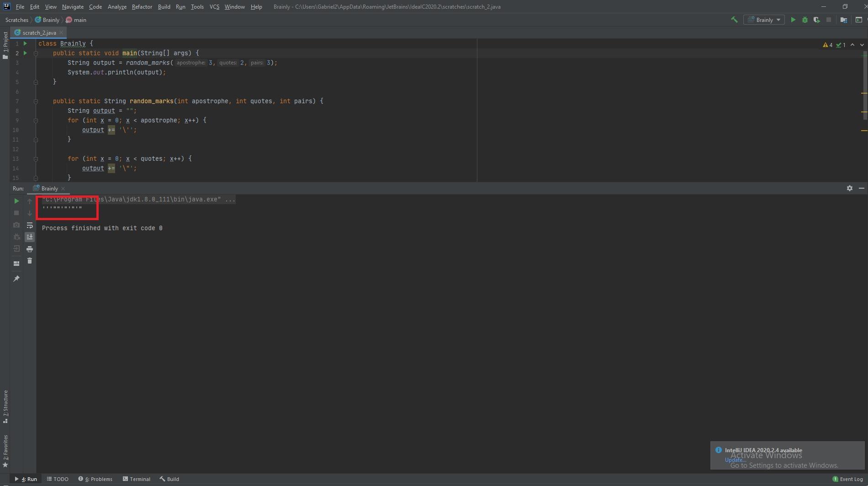The image size is (868, 486).
Task: Collapse the main method fold marker
Action: (x=36, y=53)
